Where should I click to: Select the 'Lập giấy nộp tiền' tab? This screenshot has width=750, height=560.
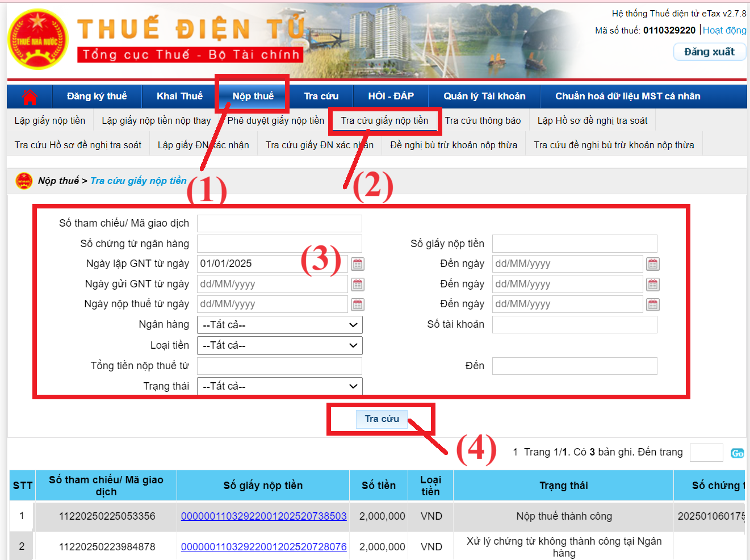coord(50,121)
